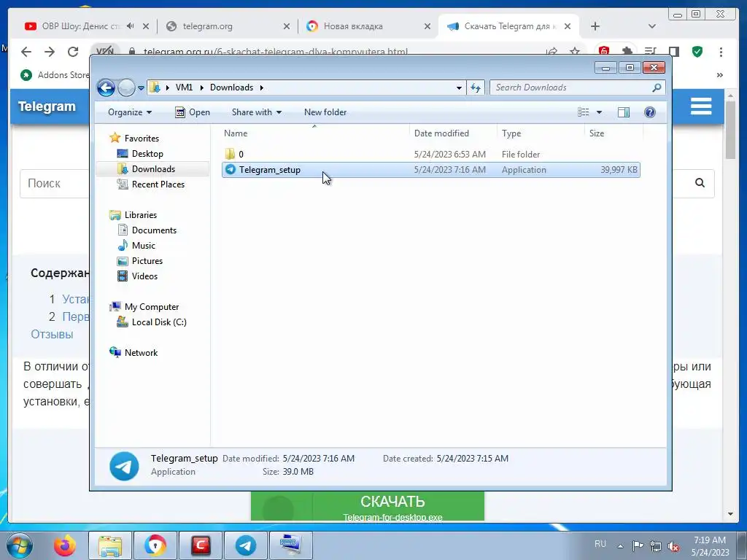Viewport: 747px width, 560px height.
Task: Open the Telegram site hamburger menu
Action: click(x=701, y=106)
